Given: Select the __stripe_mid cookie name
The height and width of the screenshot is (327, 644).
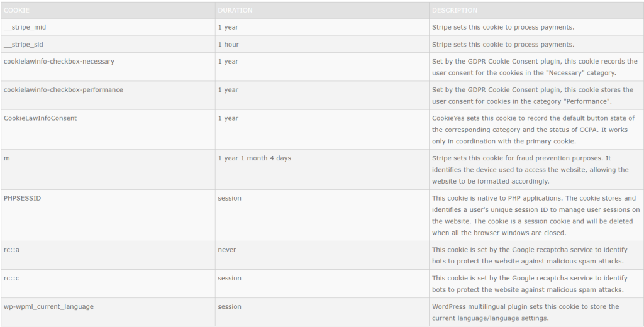Looking at the screenshot, I should [25, 28].
